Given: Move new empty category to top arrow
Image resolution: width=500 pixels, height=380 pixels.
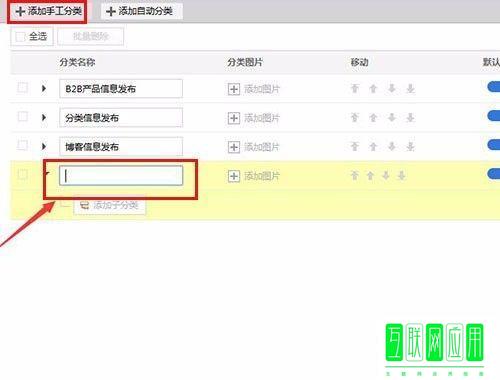Looking at the screenshot, I should coord(355,175).
